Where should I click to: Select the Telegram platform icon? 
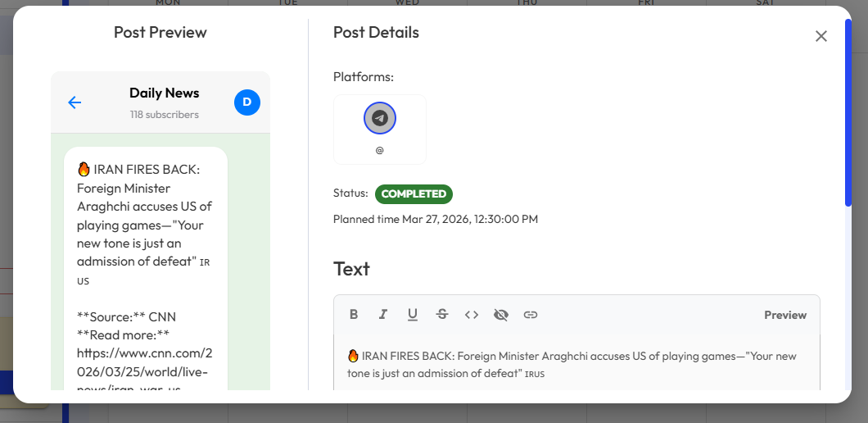[x=380, y=118]
